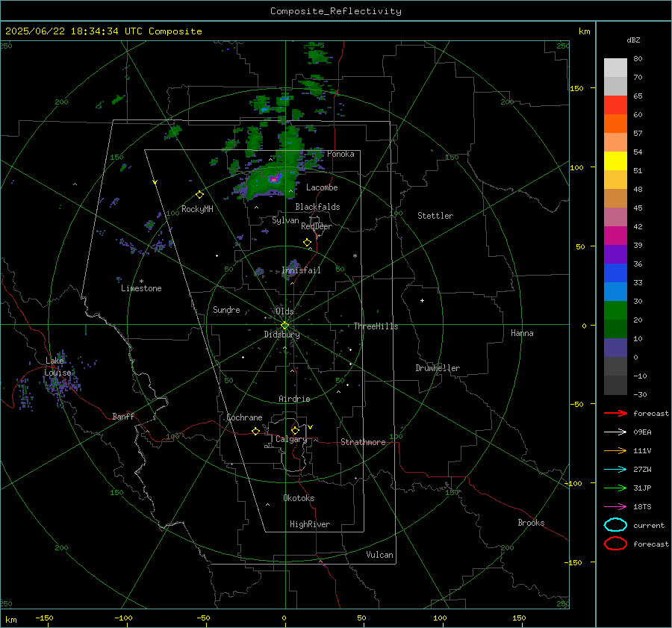Click the red forecast arrow in the legend
Viewport: 672px width, 628px height.
pos(615,413)
